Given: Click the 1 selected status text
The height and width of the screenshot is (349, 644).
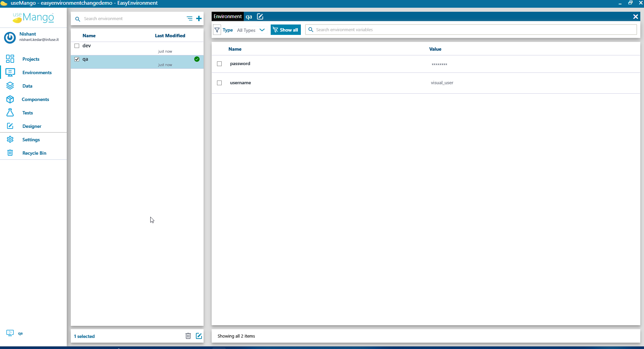Looking at the screenshot, I should point(84,336).
